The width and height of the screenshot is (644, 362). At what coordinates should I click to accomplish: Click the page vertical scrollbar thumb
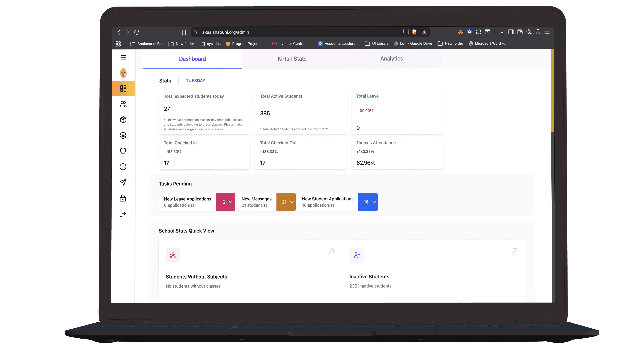click(552, 90)
